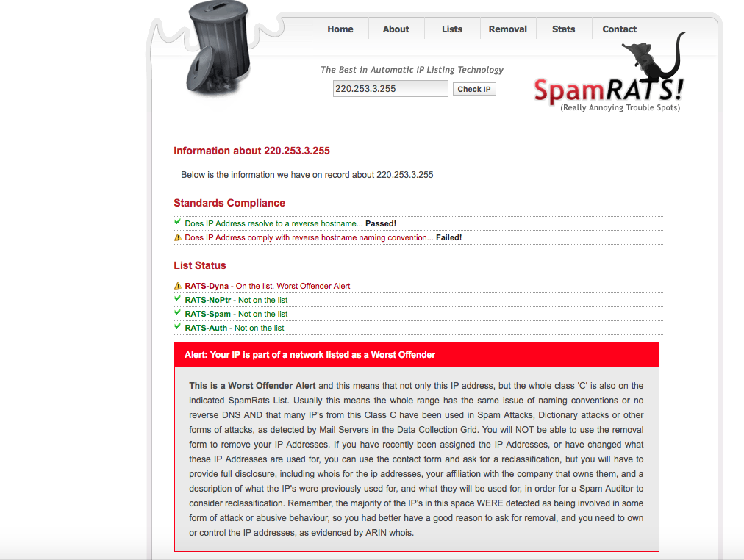
Task: Open the Lists navigation tab
Action: tap(451, 29)
